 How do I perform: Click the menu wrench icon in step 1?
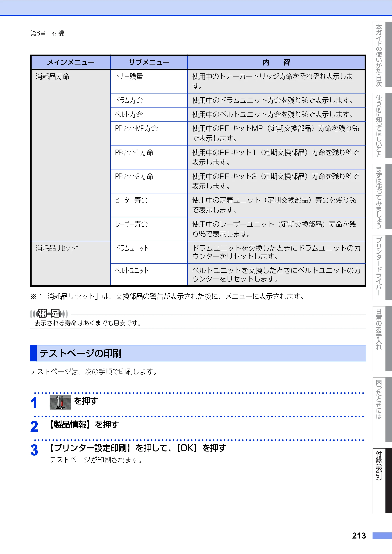click(x=60, y=402)
